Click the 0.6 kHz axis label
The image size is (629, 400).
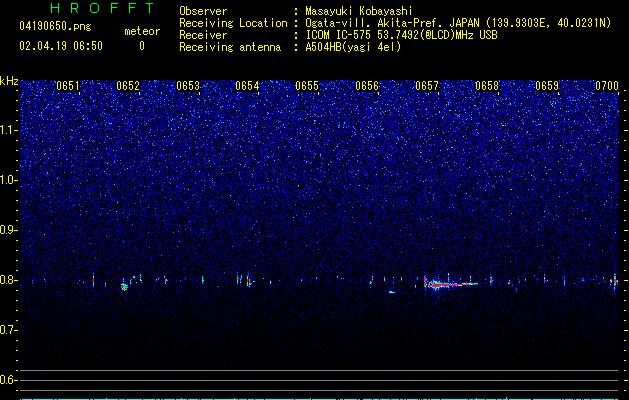pos(8,380)
